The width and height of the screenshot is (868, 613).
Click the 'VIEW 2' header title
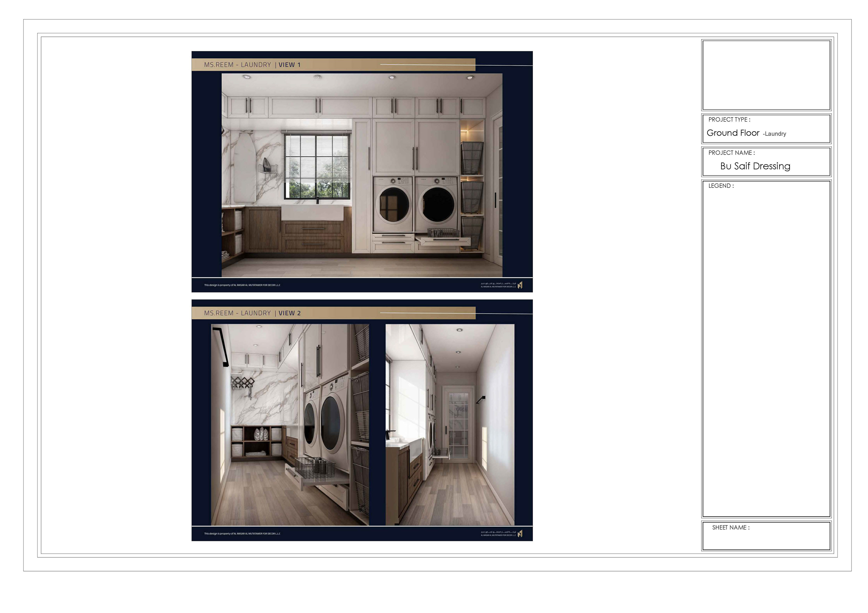[x=289, y=313]
